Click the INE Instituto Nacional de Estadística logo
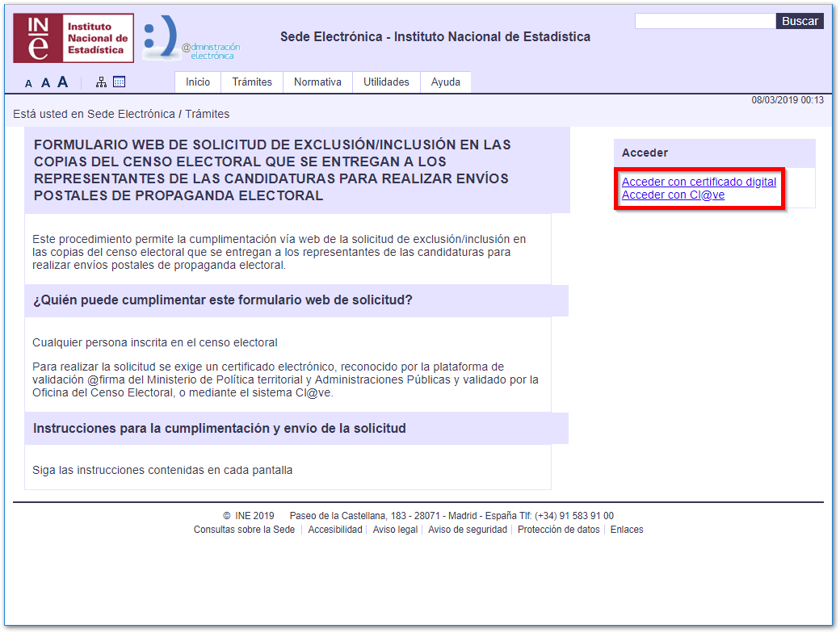Image resolution: width=840 pixels, height=633 pixels. pos(73,38)
